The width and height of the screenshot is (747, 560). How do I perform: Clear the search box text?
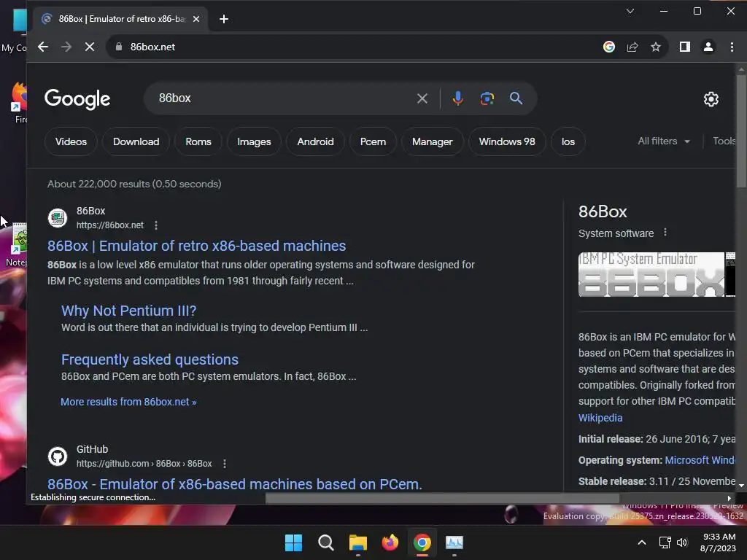point(422,98)
